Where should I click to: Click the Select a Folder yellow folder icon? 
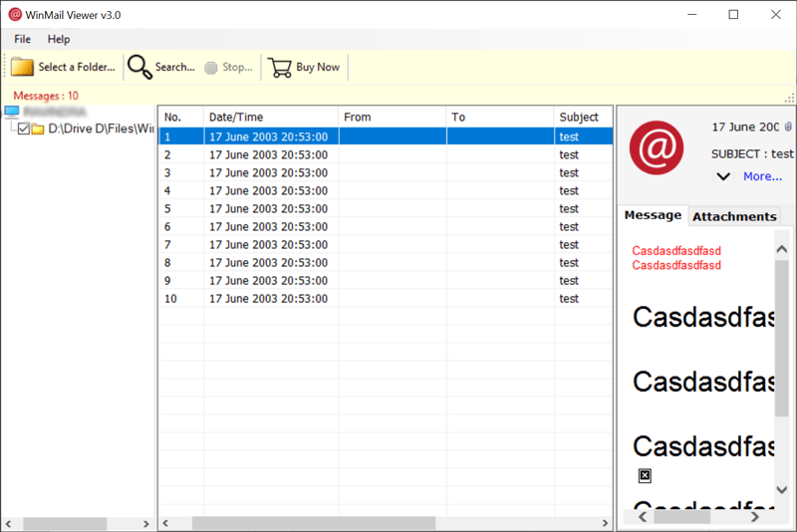(22, 67)
